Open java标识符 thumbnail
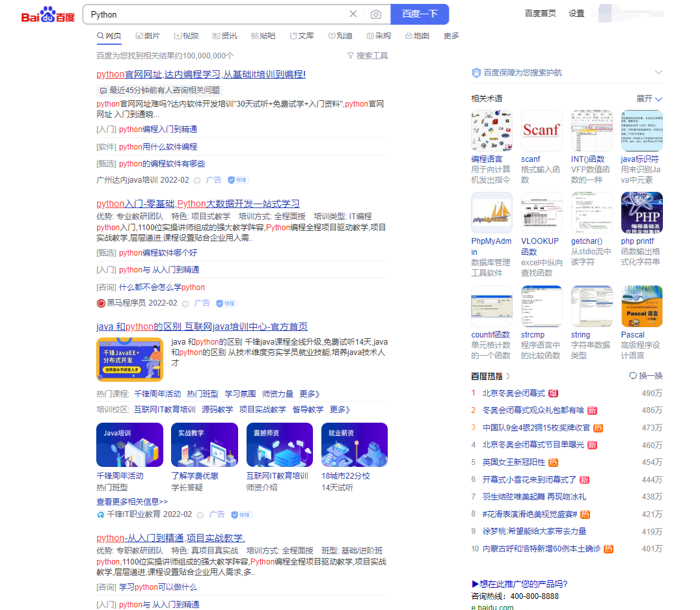The width and height of the screenshot is (700, 610). coord(641,131)
